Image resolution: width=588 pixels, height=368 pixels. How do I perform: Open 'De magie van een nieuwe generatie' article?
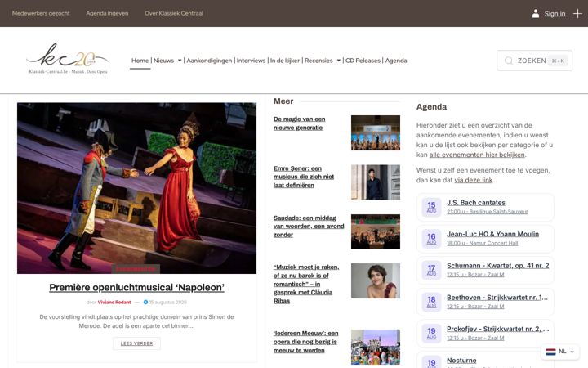[x=299, y=123]
